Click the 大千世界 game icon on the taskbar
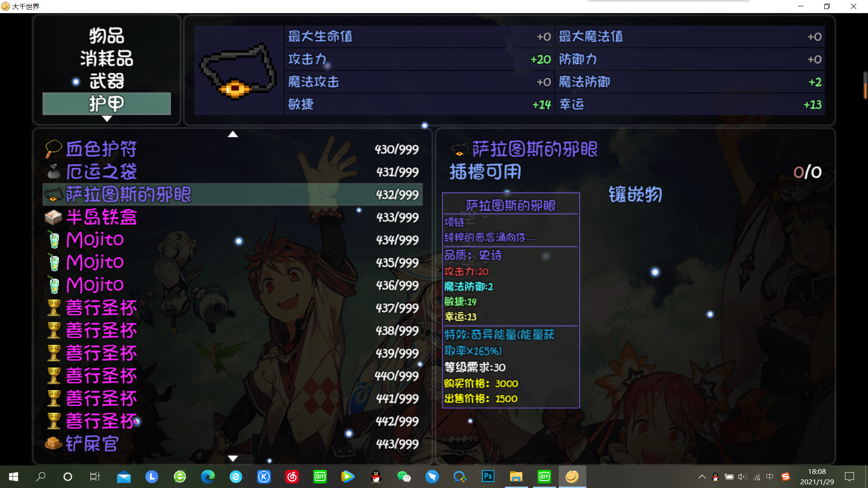 (x=572, y=477)
